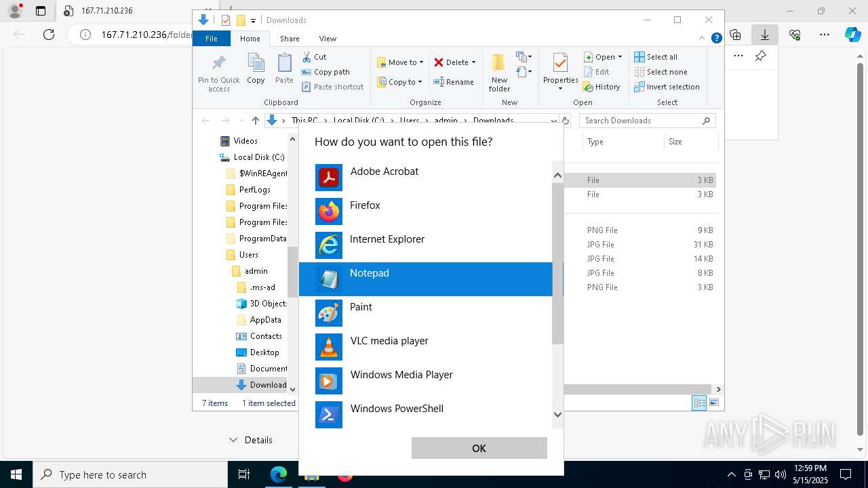Screen dimensions: 868x488
Task: Click scroll-up arrow of app list
Action: point(557,176)
